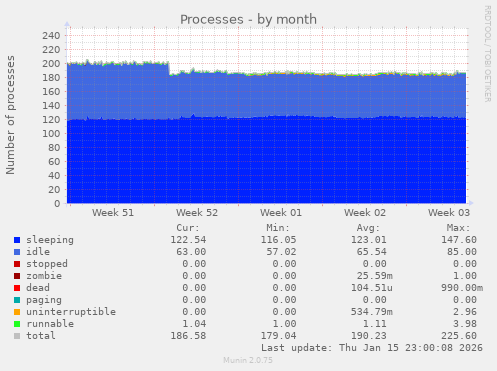The image size is (497, 371).
Task: Click the 'Number of processes' axis label
Action: [x=10, y=115]
